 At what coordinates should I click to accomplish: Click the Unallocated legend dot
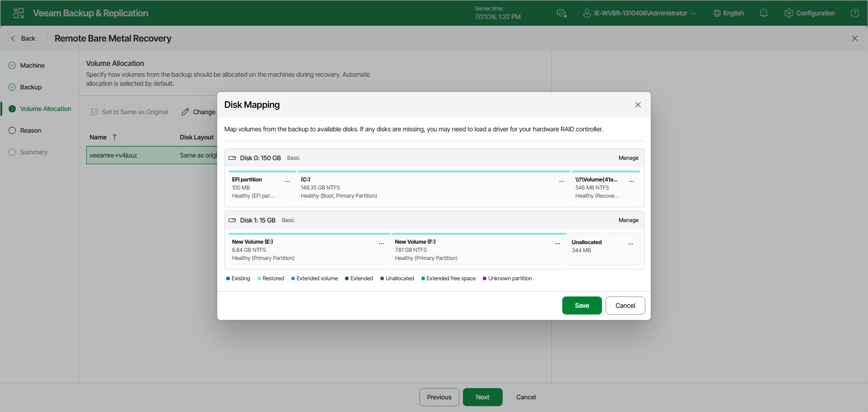(382, 278)
